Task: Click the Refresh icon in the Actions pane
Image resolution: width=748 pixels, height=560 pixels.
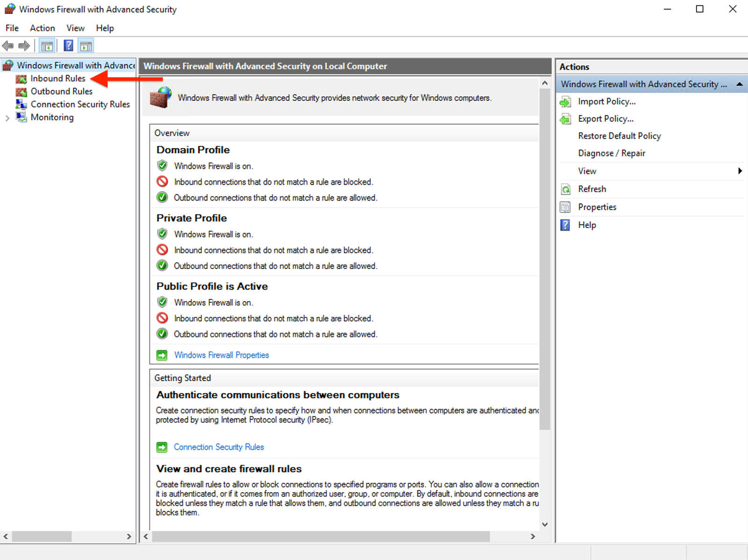Action: coord(566,189)
